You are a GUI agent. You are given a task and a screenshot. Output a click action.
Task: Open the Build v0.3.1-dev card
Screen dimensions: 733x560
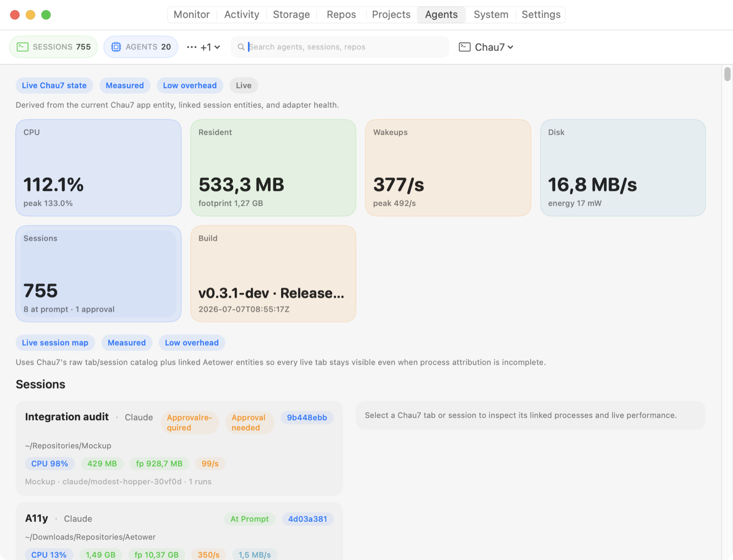273,274
